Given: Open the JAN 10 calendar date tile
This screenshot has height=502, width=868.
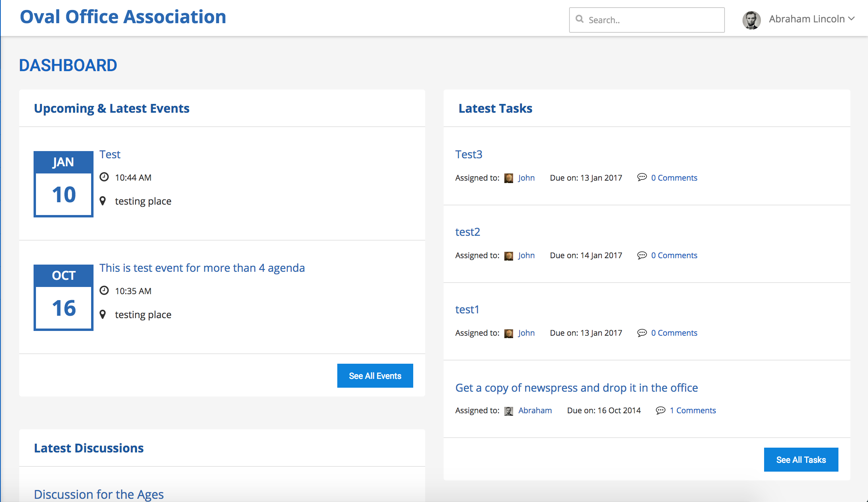Looking at the screenshot, I should pyautogui.click(x=64, y=184).
